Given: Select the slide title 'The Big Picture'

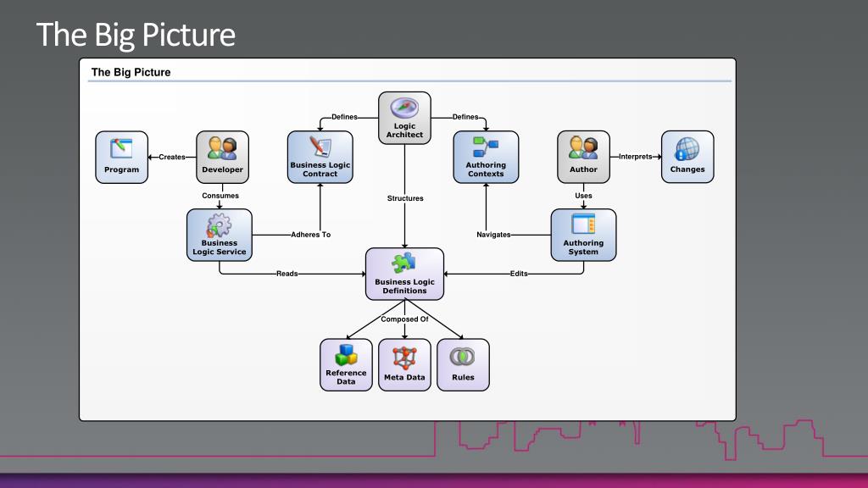Looking at the screenshot, I should point(136,35).
